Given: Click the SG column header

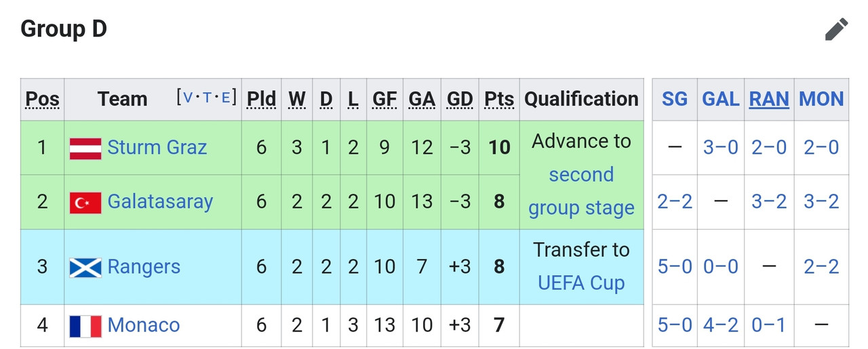Looking at the screenshot, I should [x=674, y=99].
